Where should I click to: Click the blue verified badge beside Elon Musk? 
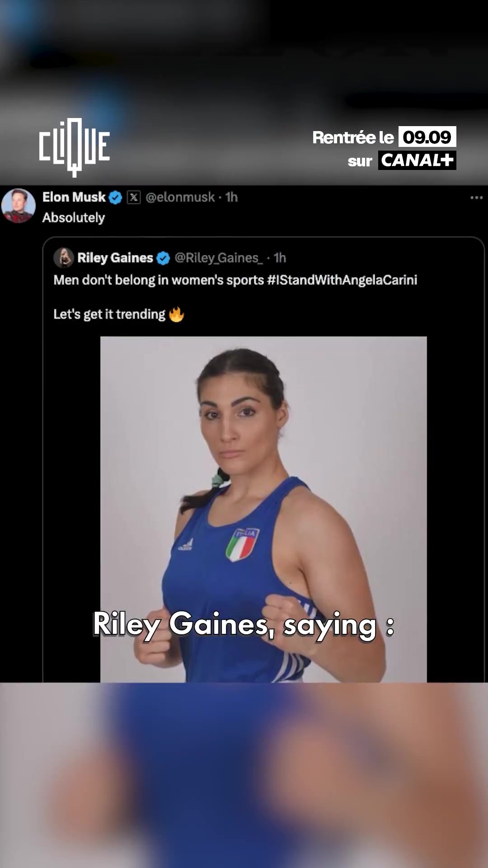[116, 198]
